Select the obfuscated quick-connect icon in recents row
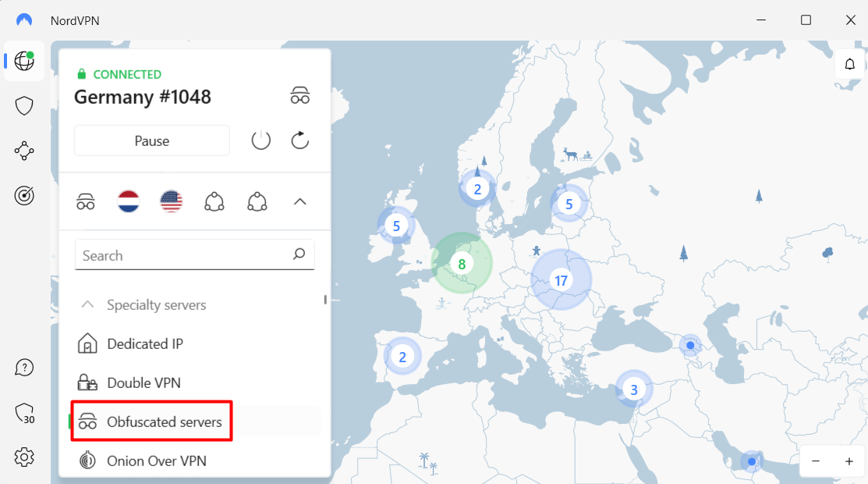This screenshot has width=868, height=484. (x=86, y=202)
